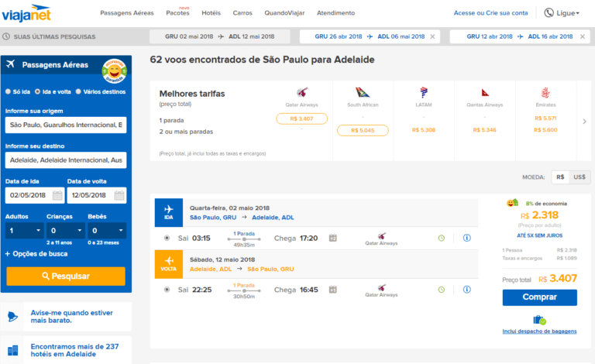
Task: Click the Pesquisar button
Action: click(66, 276)
